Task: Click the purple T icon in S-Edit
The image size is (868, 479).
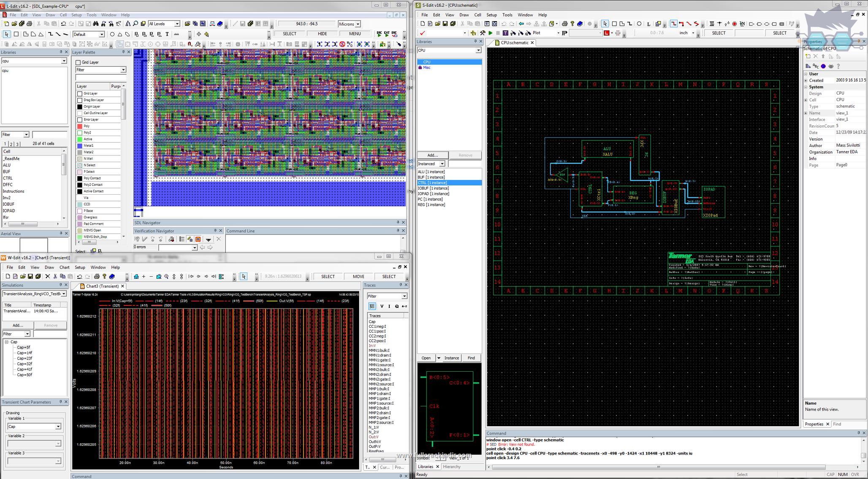Action: [505, 33]
